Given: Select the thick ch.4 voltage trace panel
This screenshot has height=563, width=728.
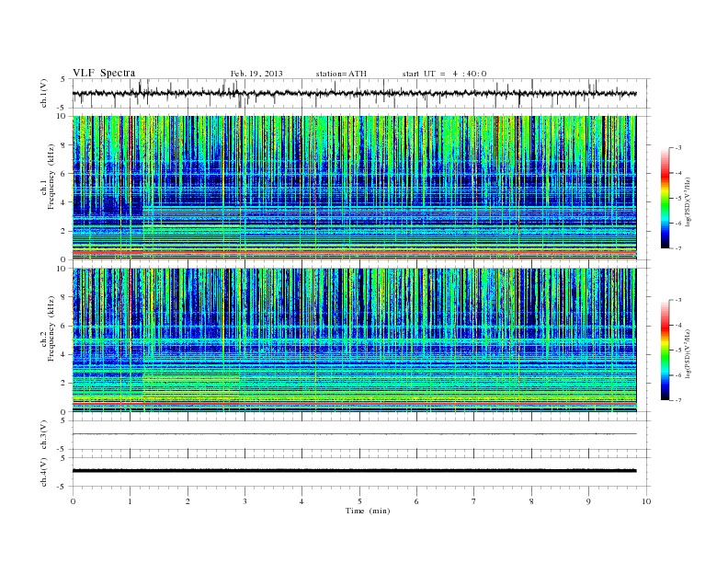Looking at the screenshot, I should pos(361,472).
